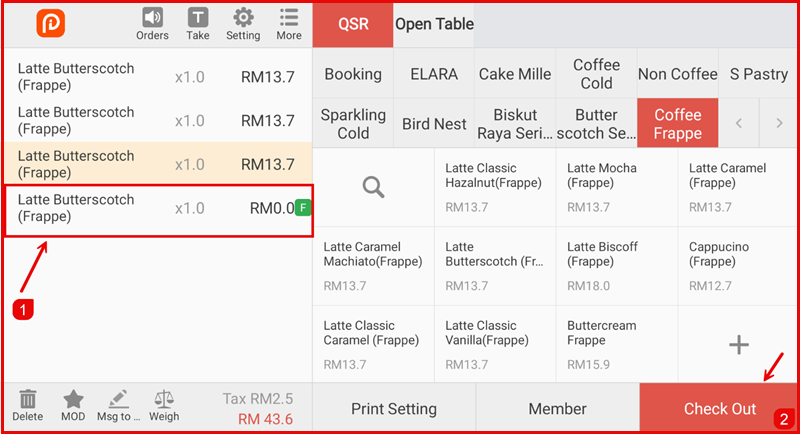This screenshot has width=800, height=434.
Task: Open Print Setting
Action: click(x=394, y=409)
